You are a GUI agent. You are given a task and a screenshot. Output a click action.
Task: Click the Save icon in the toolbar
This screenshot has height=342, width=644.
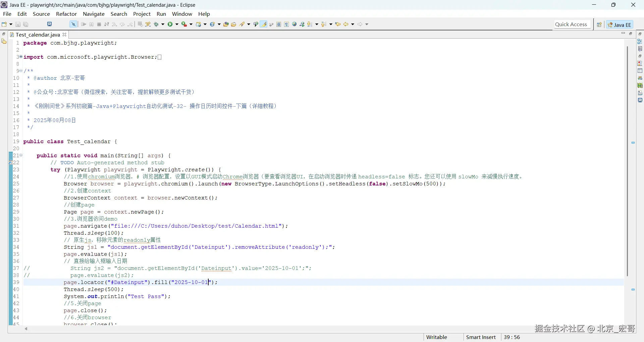point(18,24)
